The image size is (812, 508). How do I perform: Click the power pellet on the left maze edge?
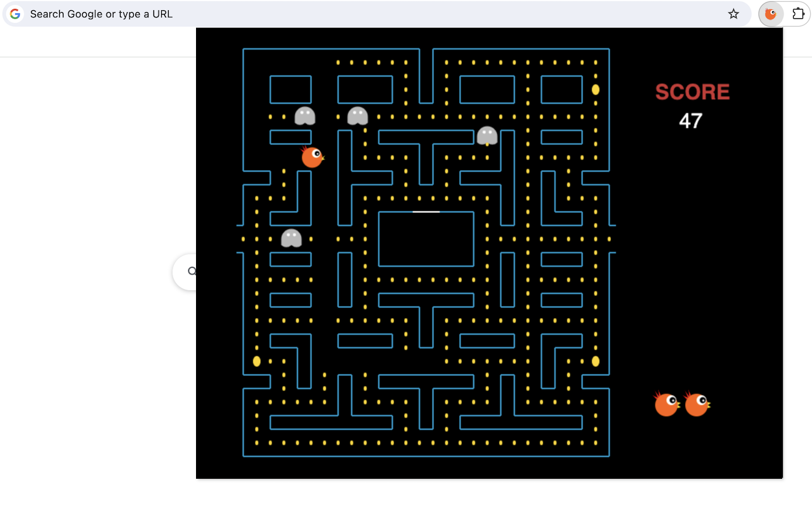click(256, 361)
